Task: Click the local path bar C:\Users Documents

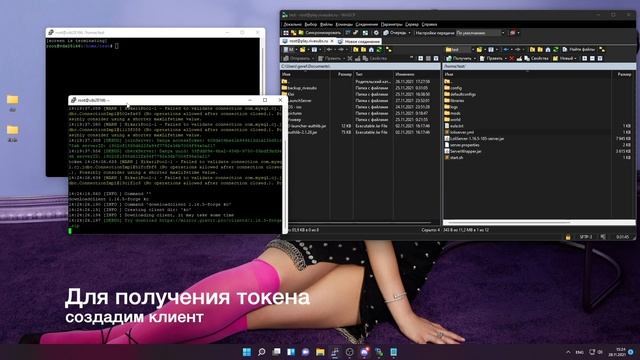Action: pyautogui.click(x=360, y=66)
